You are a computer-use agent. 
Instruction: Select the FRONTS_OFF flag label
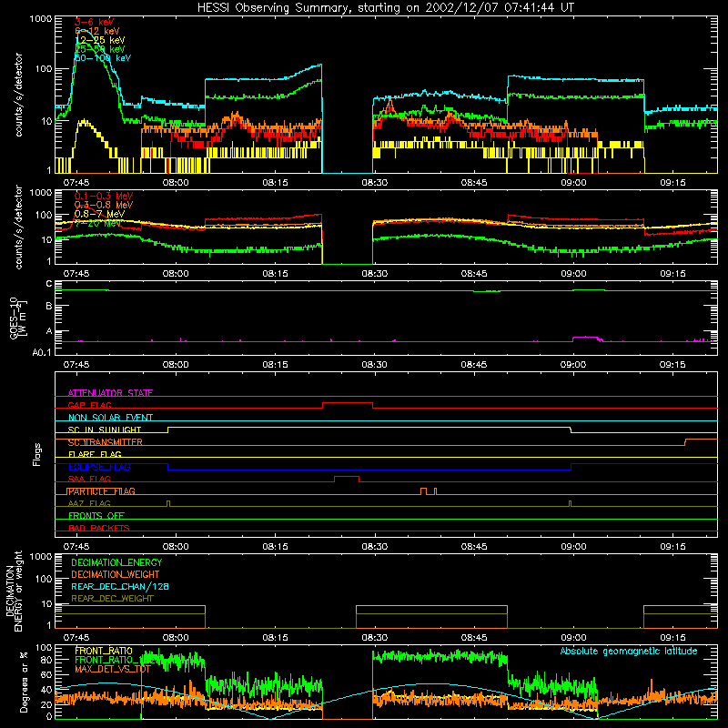[96, 516]
